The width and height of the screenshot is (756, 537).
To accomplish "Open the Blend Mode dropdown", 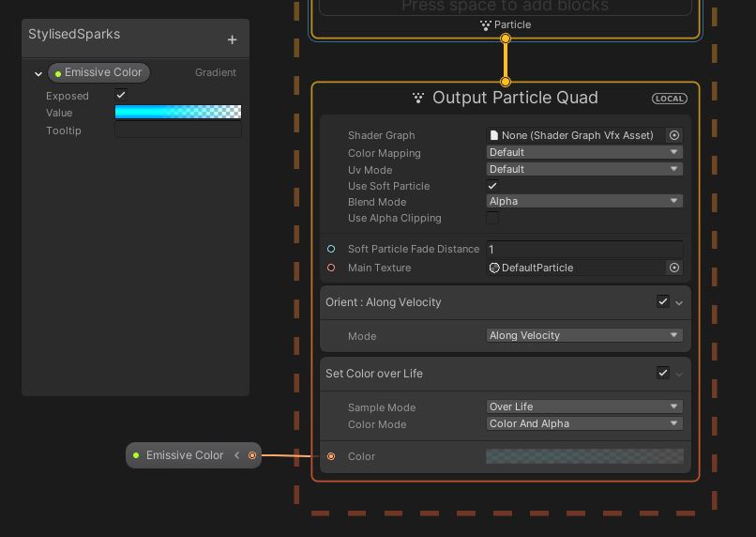I will point(584,201).
